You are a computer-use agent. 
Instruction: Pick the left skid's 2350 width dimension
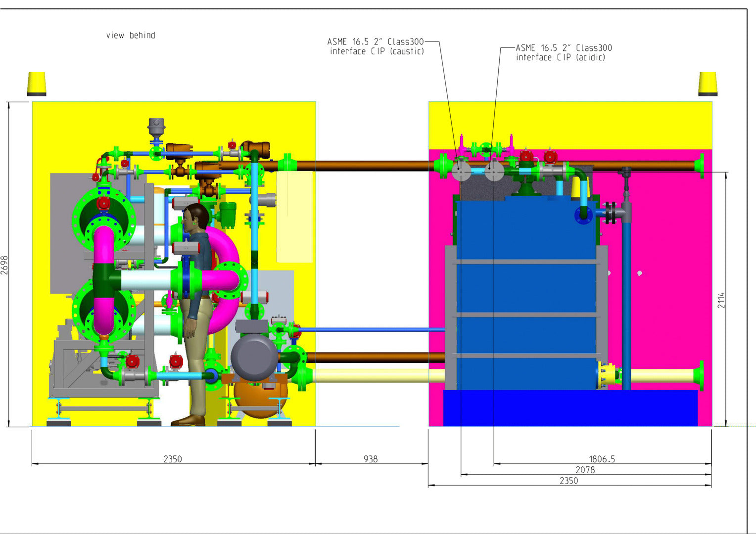173,459
